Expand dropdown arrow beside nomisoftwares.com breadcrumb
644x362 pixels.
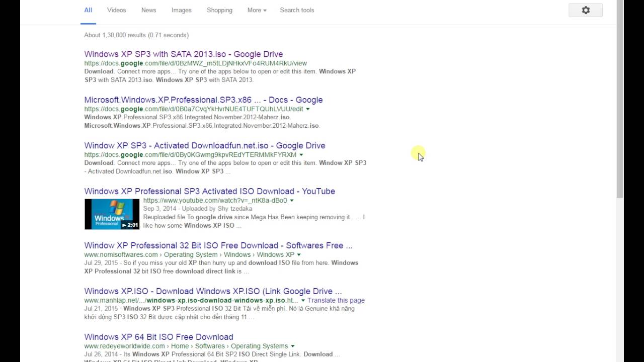click(299, 255)
